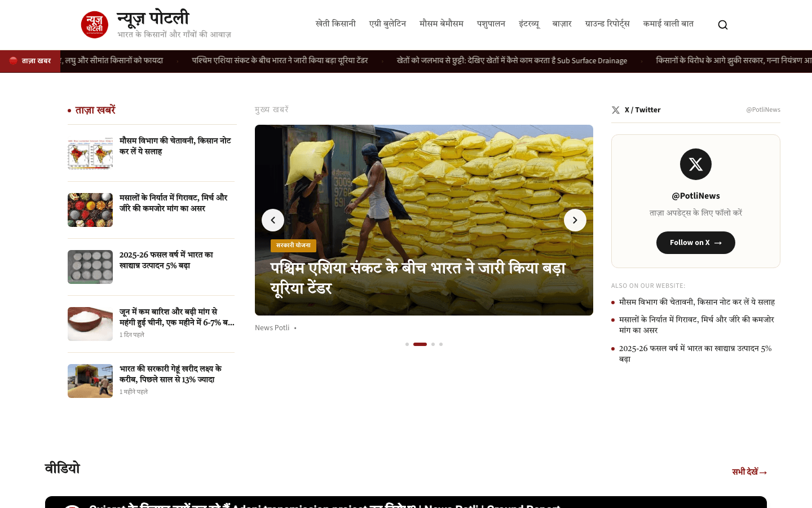Click the ताज़ा खबर ticker label
Viewport: 812px width, 508px height.
(30, 61)
